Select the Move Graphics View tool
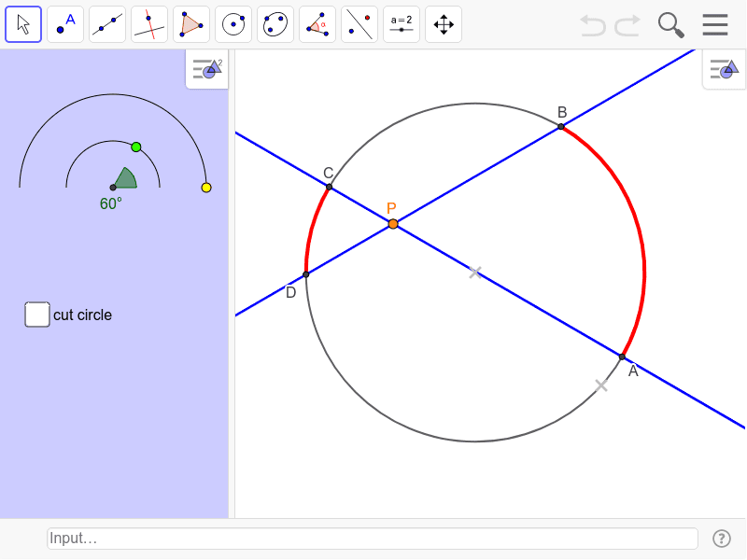This screenshot has height=560, width=747. click(x=443, y=24)
